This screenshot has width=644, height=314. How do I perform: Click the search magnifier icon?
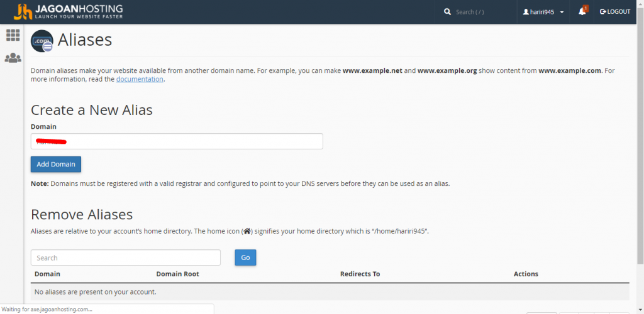coord(447,12)
